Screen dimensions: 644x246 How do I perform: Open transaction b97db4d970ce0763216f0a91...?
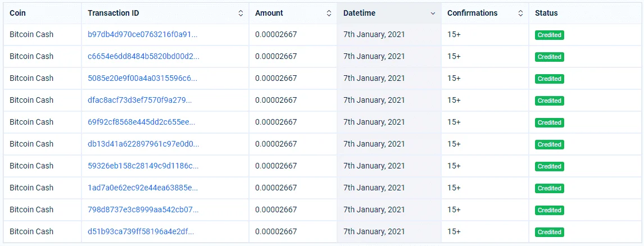(143, 34)
